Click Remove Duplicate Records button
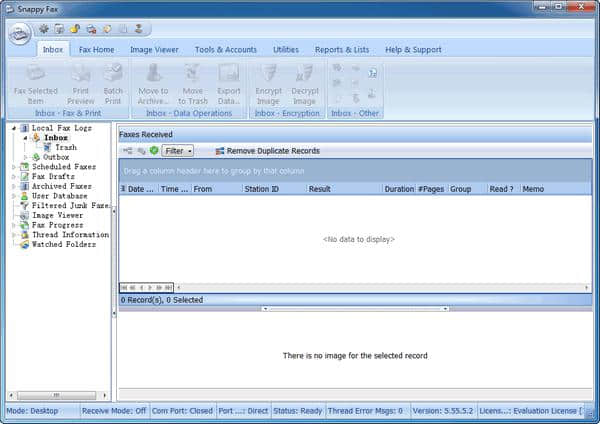Viewport: 600px width, 424px height. tap(267, 151)
